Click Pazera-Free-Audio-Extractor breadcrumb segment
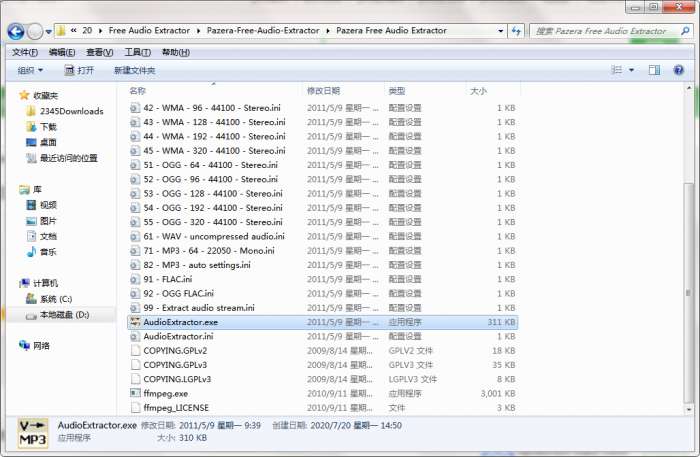Image resolution: width=700 pixels, height=457 pixels. point(263,30)
